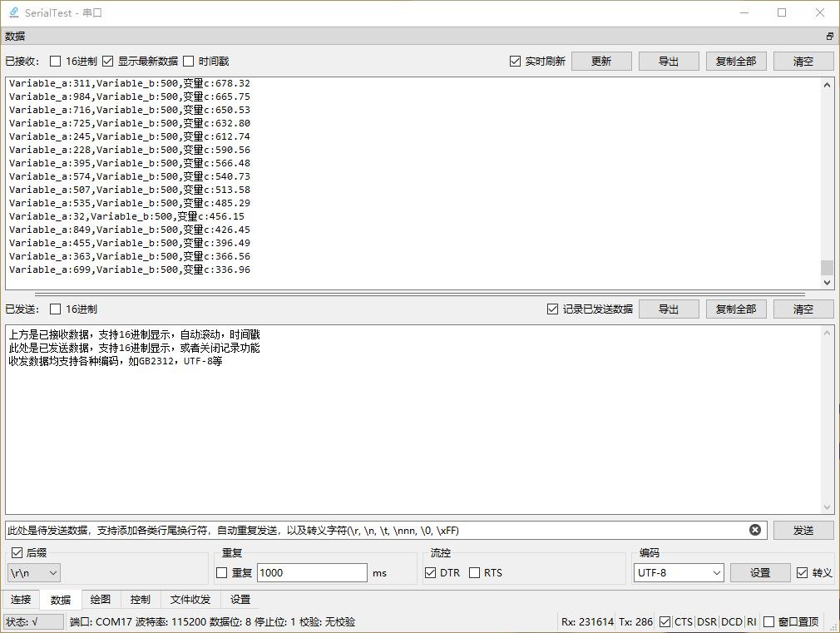Disable DTR flow control

[x=431, y=572]
